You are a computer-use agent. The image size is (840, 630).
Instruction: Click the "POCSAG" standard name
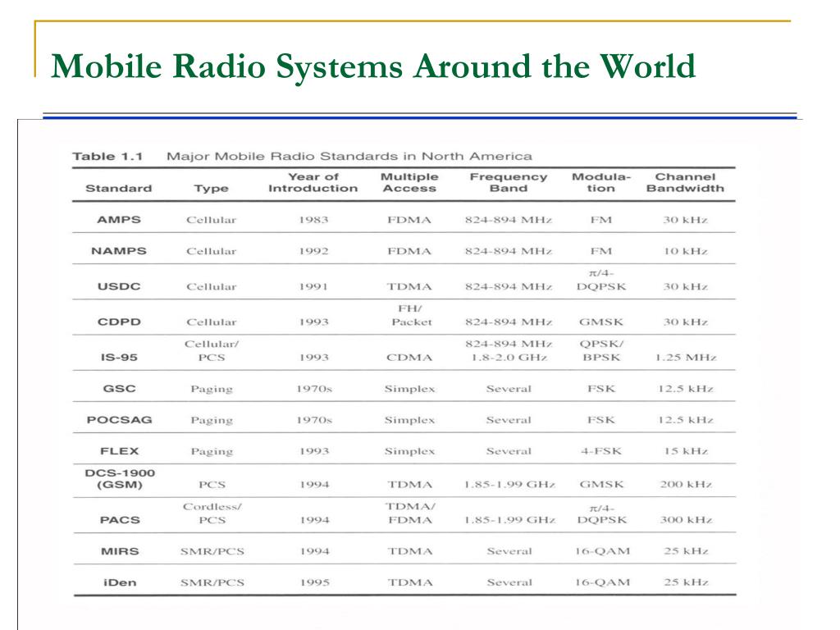120,420
